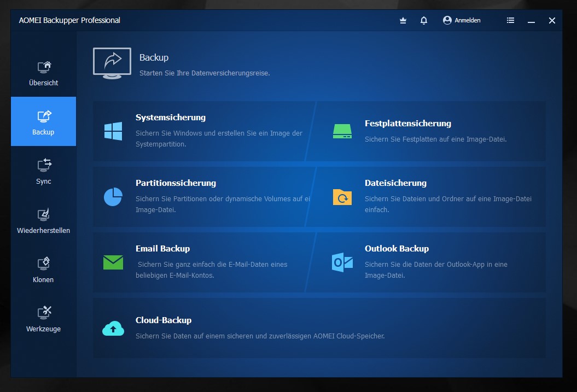Click the Klonen clone icon in sidebar
The width and height of the screenshot is (577, 392).
click(43, 264)
